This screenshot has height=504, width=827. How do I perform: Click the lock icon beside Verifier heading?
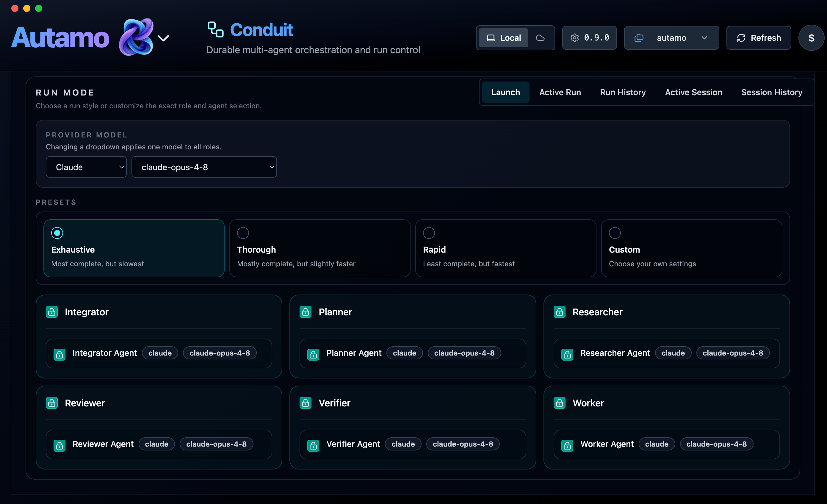click(306, 403)
